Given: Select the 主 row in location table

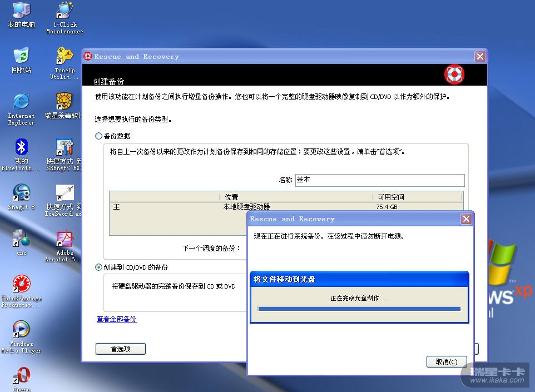Looking at the screenshot, I should click(x=286, y=207).
